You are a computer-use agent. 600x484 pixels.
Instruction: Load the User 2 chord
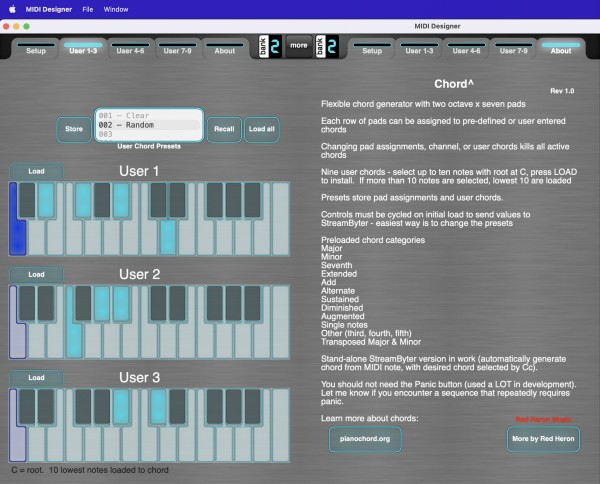[36, 275]
